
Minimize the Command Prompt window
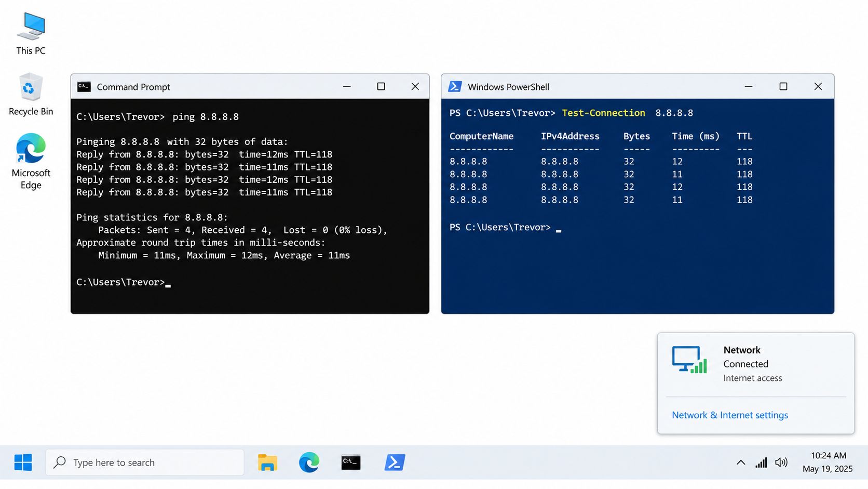pos(347,86)
